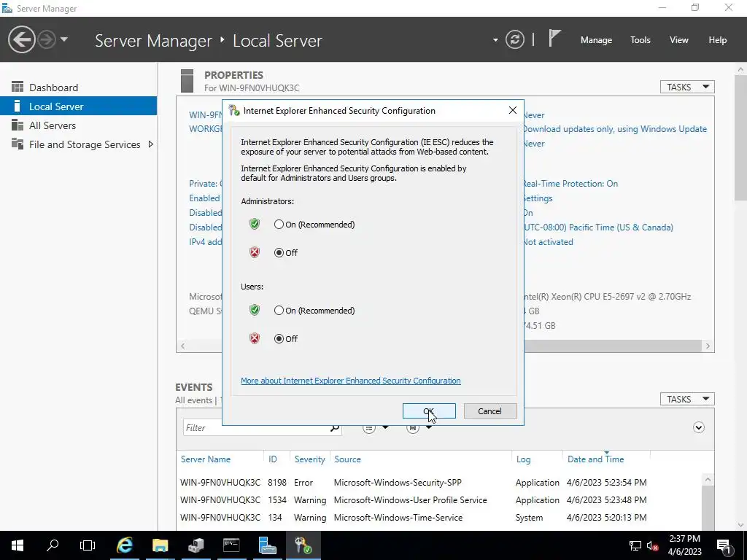Click the IE ESC dialog title icon
The width and height of the screenshot is (747, 560).
pos(234,111)
